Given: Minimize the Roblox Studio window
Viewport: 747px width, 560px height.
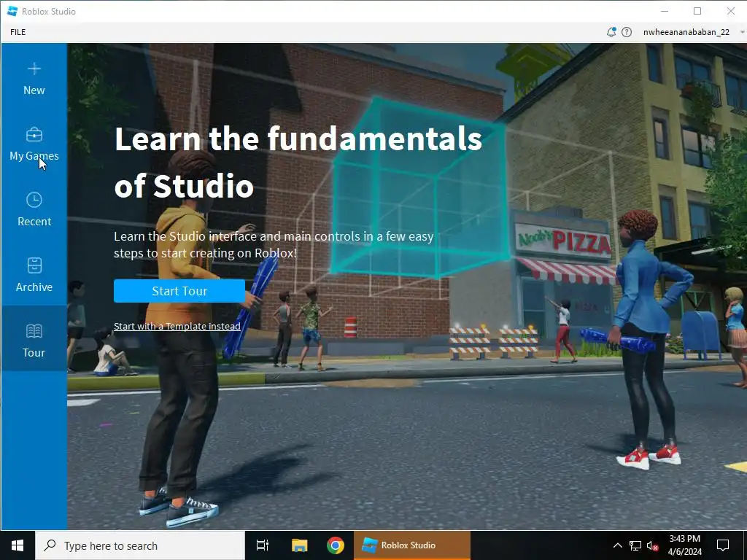Looking at the screenshot, I should [x=665, y=11].
